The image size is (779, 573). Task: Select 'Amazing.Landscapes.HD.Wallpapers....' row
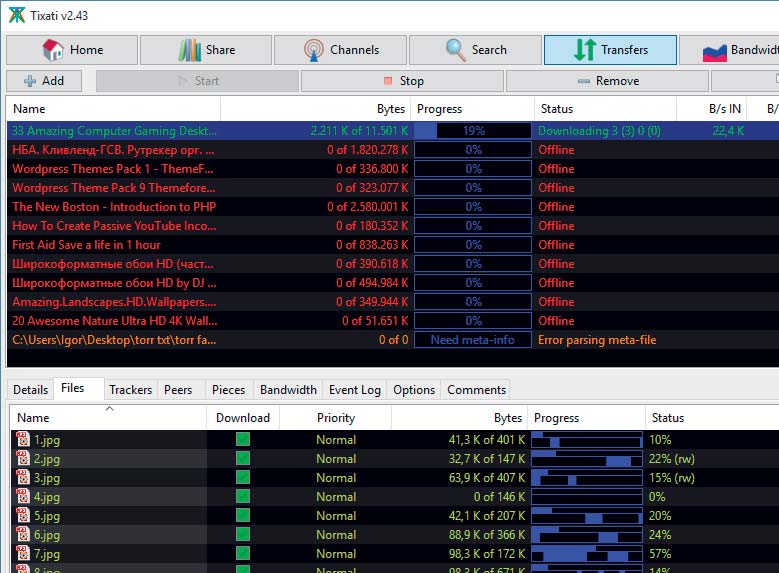click(392, 302)
